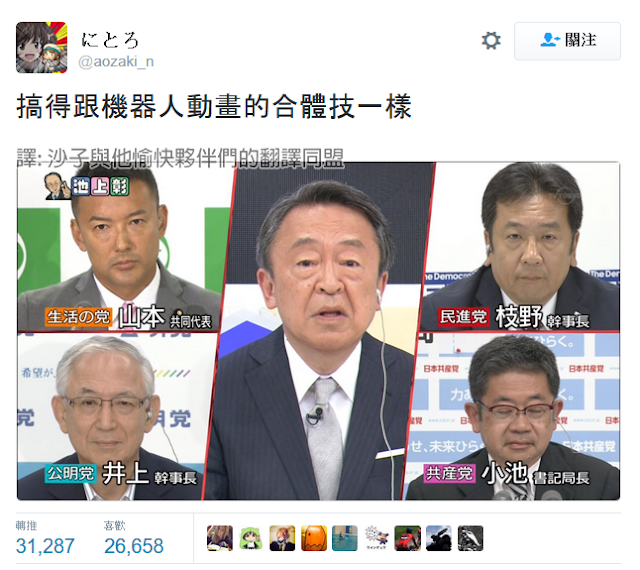The width and height of the screenshot is (640, 570).
Task: Click the にとろ display name
Action: pyautogui.click(x=110, y=40)
